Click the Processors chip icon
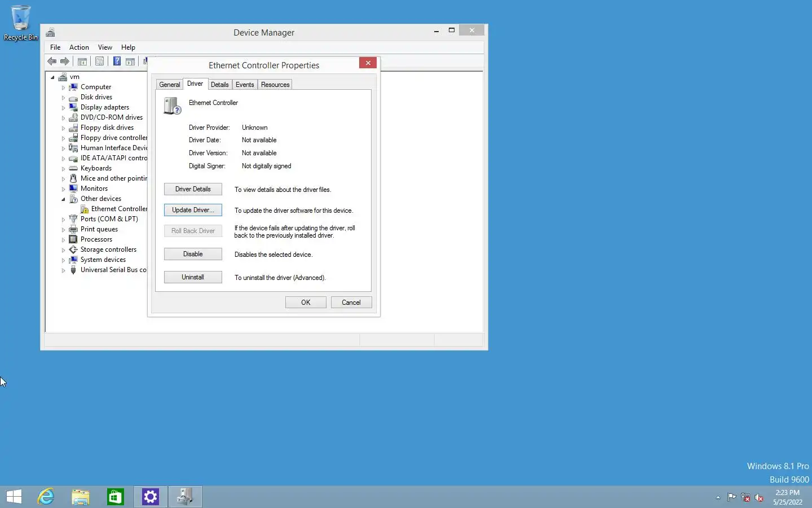Image resolution: width=812 pixels, height=508 pixels. tap(73, 239)
